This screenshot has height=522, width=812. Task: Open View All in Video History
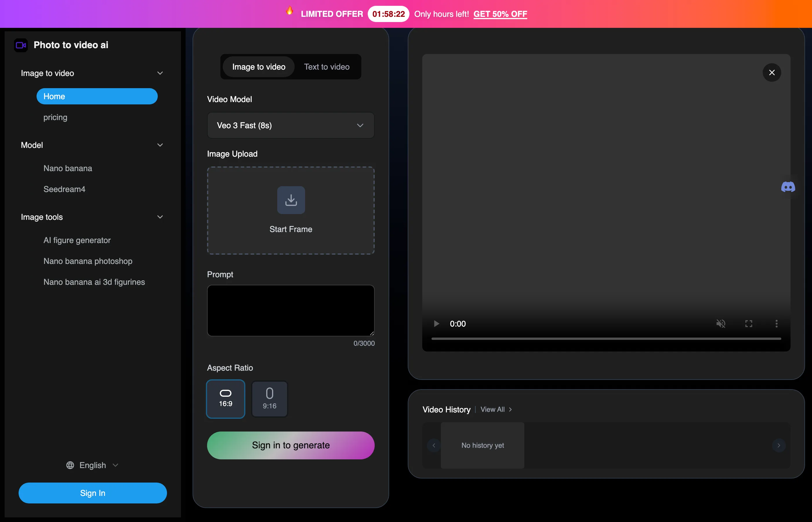493,409
